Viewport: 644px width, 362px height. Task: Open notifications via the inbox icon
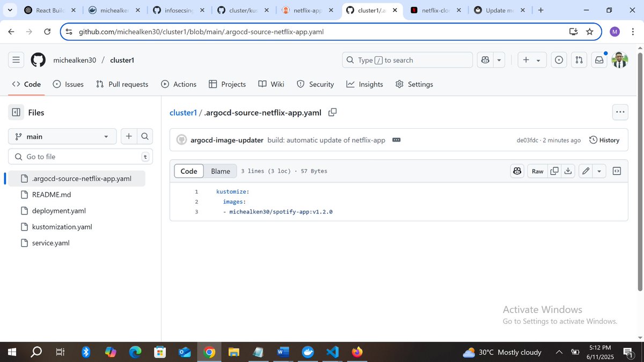[x=599, y=60]
